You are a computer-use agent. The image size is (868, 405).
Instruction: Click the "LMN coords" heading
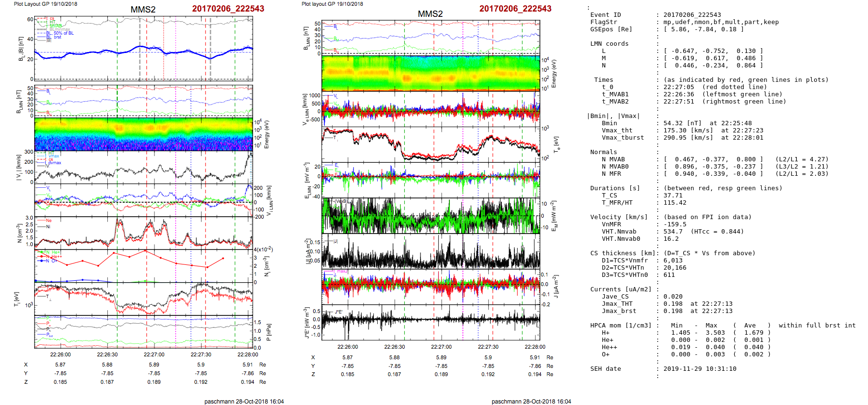click(x=609, y=44)
